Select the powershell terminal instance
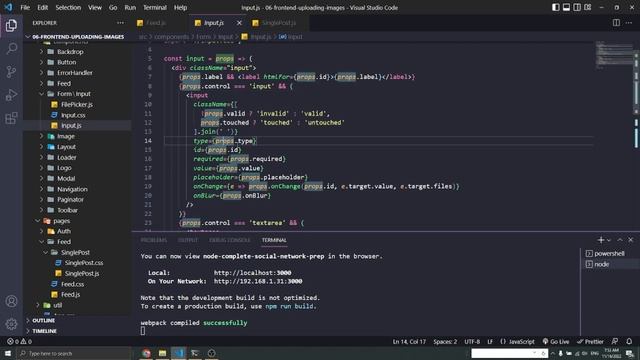 (610, 253)
